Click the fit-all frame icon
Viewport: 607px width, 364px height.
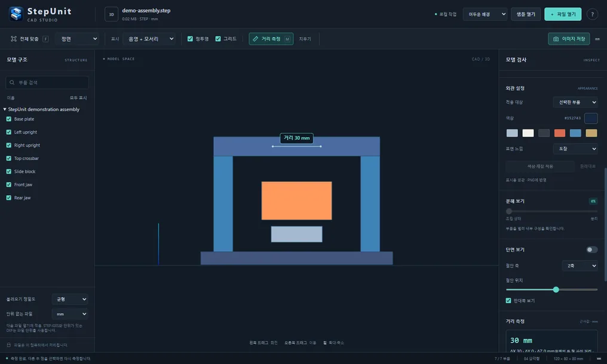click(14, 39)
